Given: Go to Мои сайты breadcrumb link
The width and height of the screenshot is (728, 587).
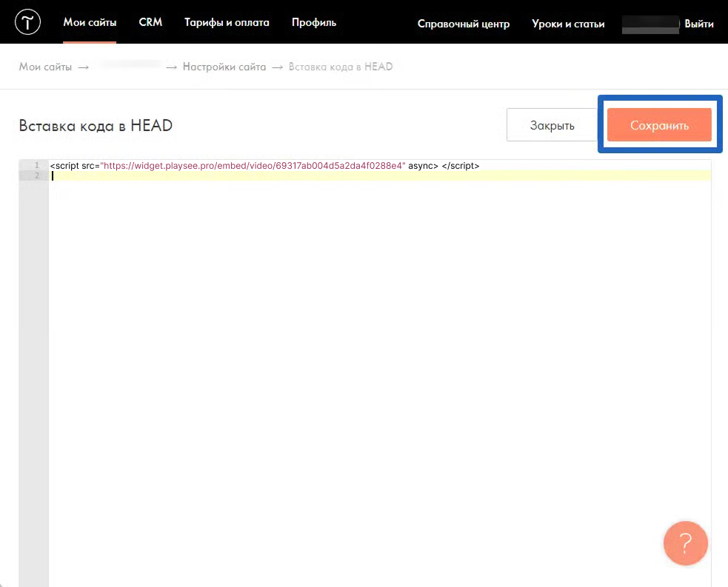Looking at the screenshot, I should point(45,67).
